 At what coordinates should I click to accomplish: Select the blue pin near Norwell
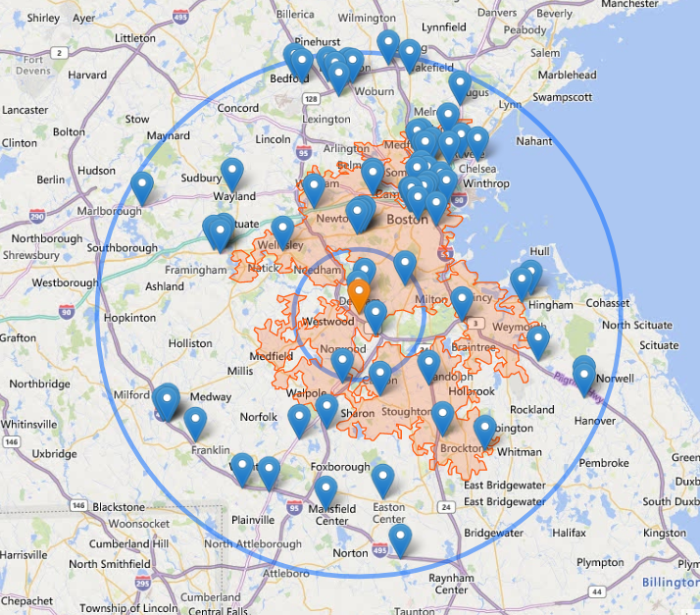(584, 376)
